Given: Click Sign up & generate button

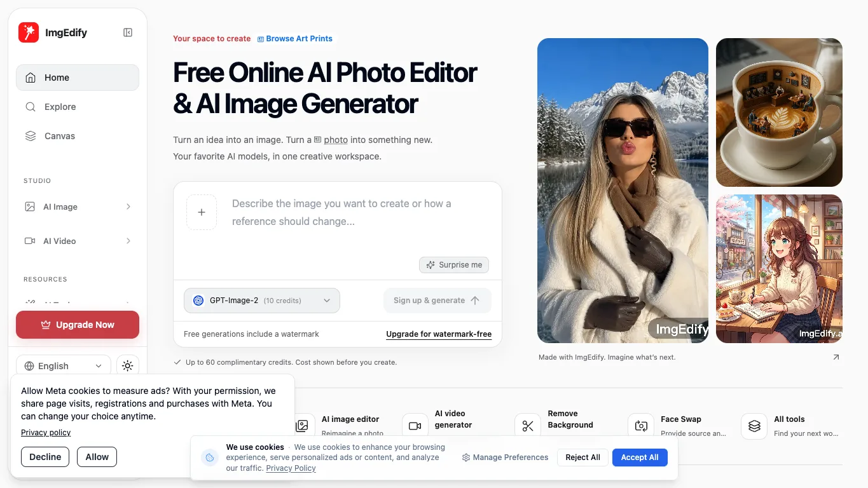Looking at the screenshot, I should [x=437, y=301].
